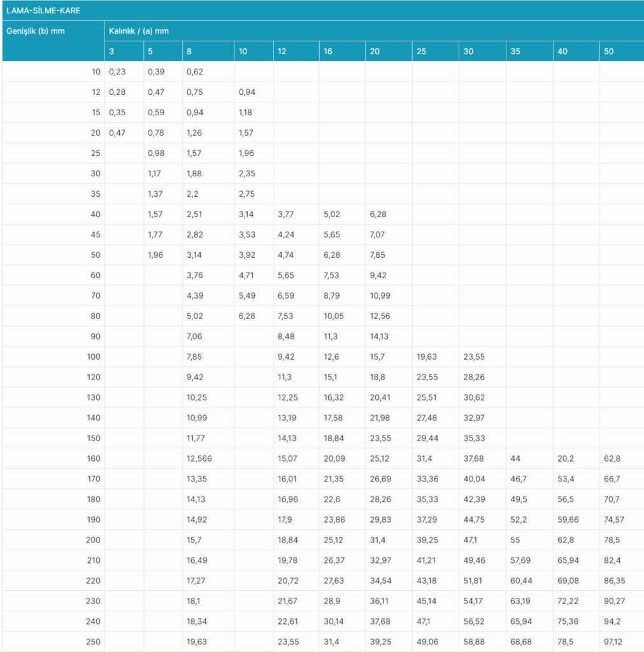Viewport: 644px width, 652px height.
Task: Click the cell showing 0,23
Action: 117,72
